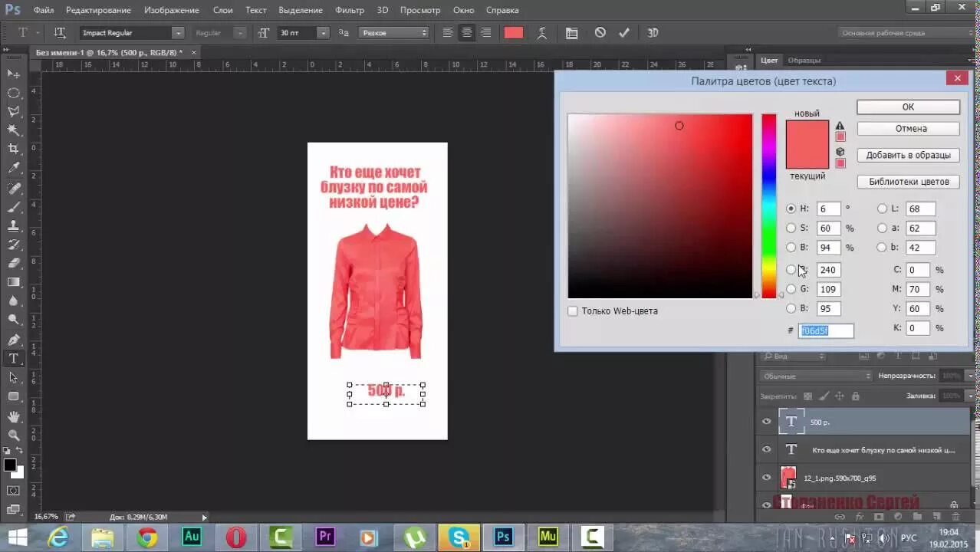Cancel current text edits in options bar
The image size is (980, 552).
tap(600, 33)
